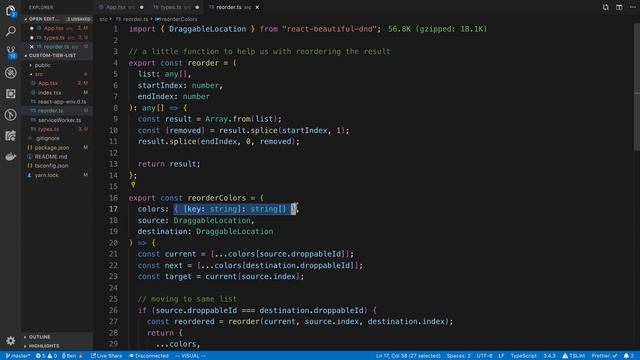Click the src breadcrumb segment
This screenshot has height=360, width=640.
tap(103, 19)
